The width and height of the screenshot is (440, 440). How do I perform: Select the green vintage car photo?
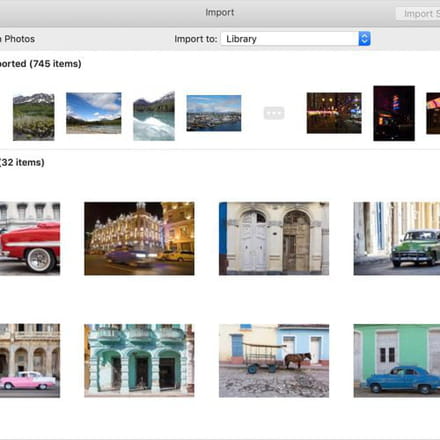click(397, 239)
